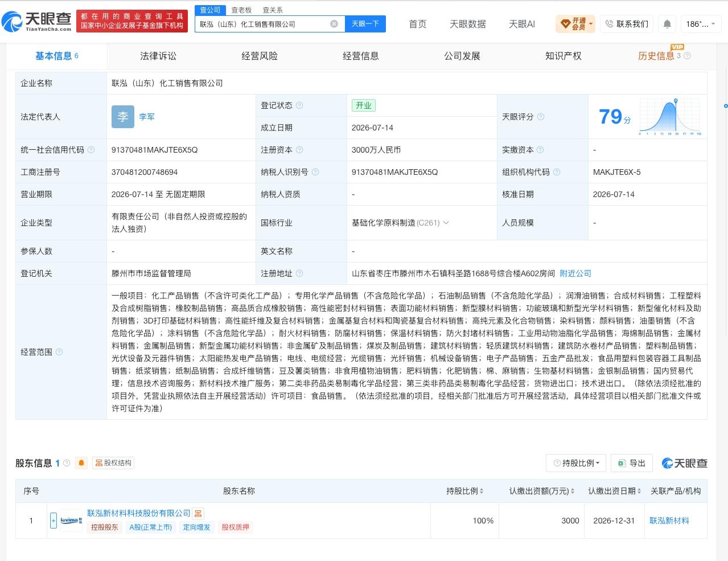
Task: Switch to 查关系 search tab
Action: (273, 10)
